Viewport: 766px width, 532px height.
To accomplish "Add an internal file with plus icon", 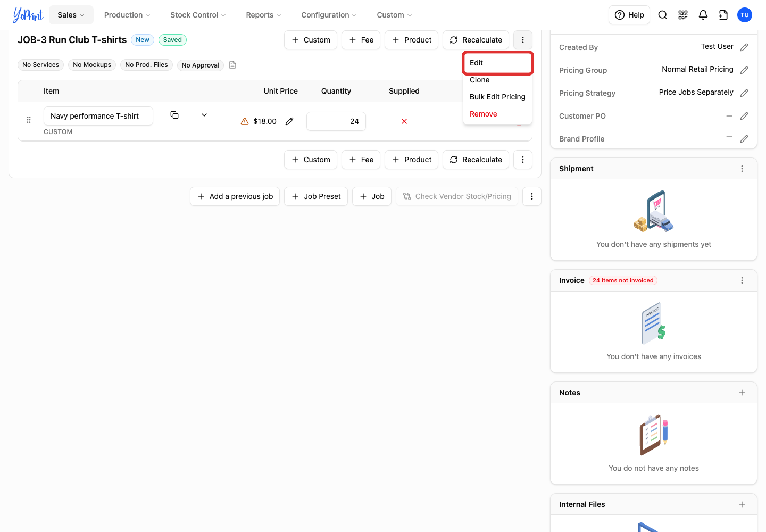I will (x=742, y=504).
